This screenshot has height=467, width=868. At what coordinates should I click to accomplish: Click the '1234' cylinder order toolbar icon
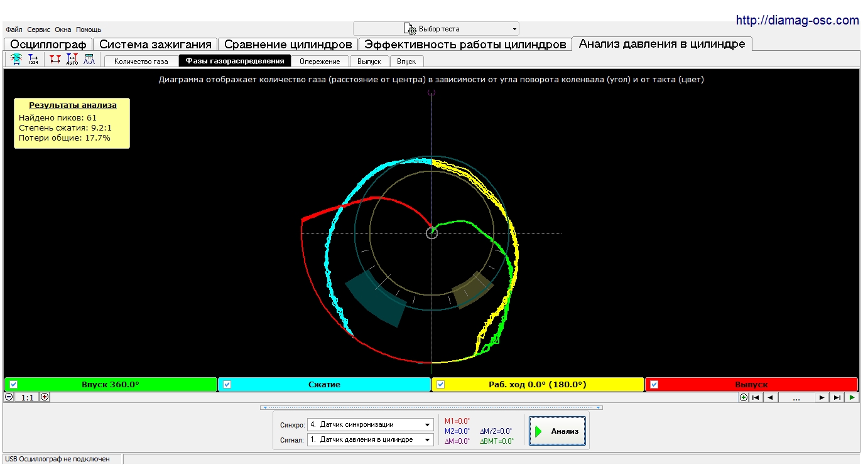click(33, 60)
